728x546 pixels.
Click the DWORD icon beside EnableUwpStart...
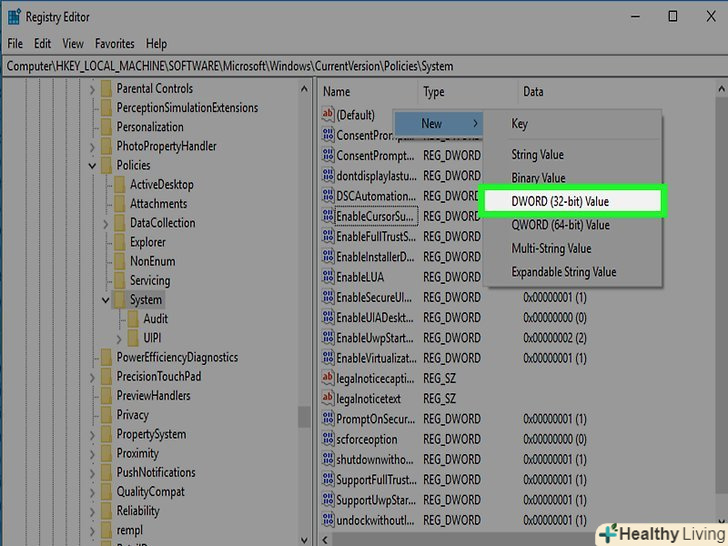pyautogui.click(x=328, y=338)
